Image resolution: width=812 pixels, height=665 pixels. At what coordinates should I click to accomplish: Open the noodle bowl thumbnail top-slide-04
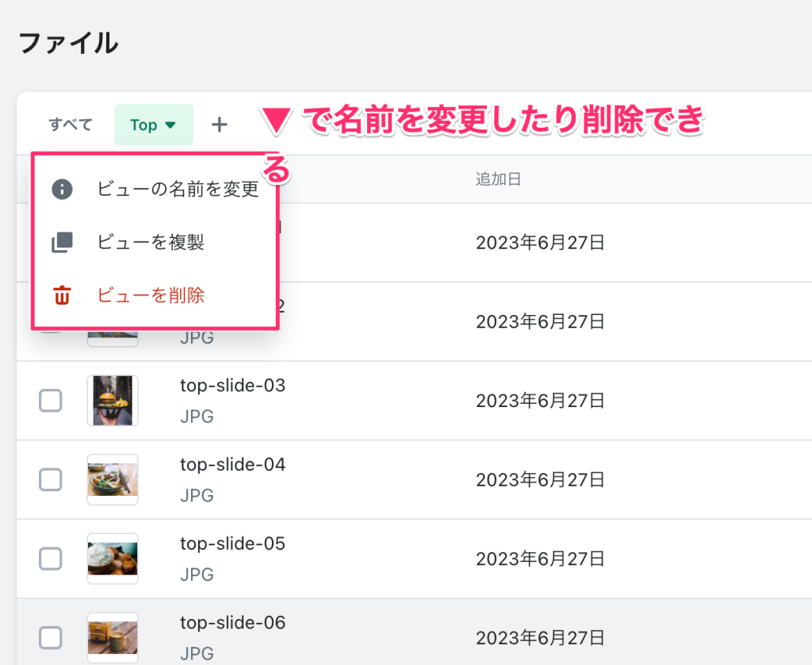(x=113, y=479)
